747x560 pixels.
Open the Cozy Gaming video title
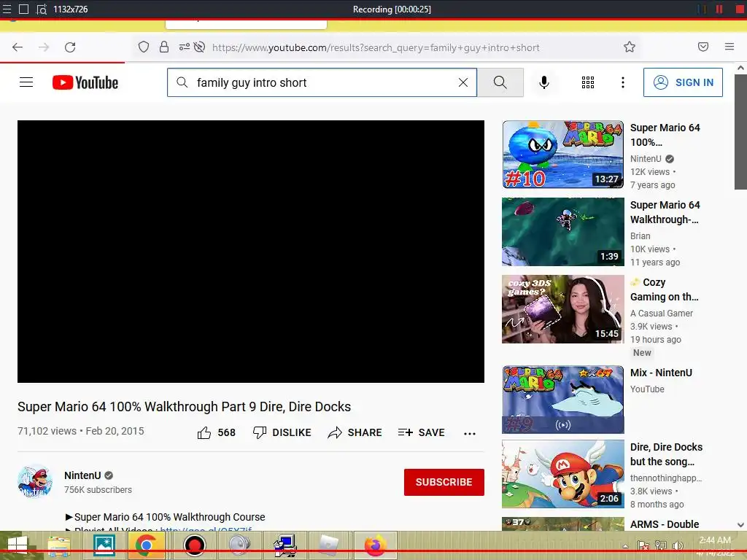[664, 289]
